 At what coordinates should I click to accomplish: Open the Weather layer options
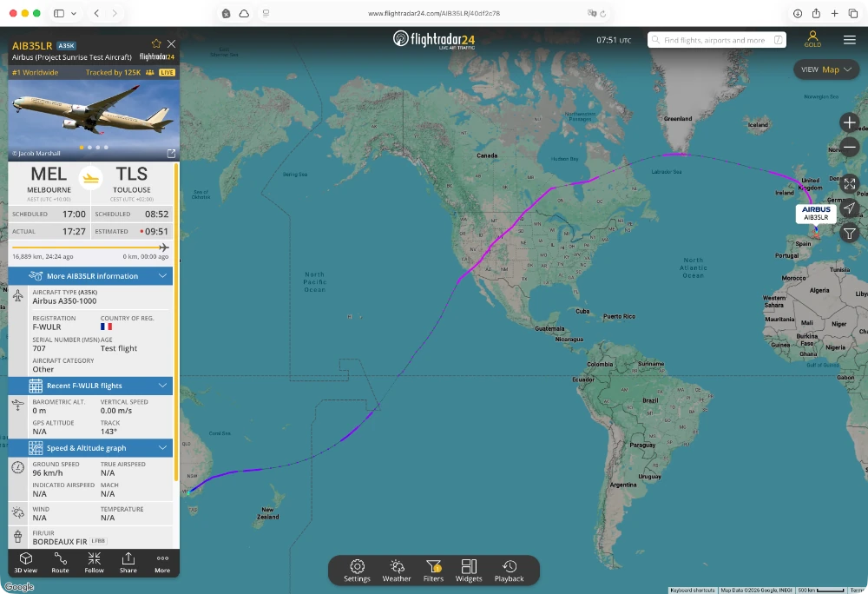(x=397, y=571)
